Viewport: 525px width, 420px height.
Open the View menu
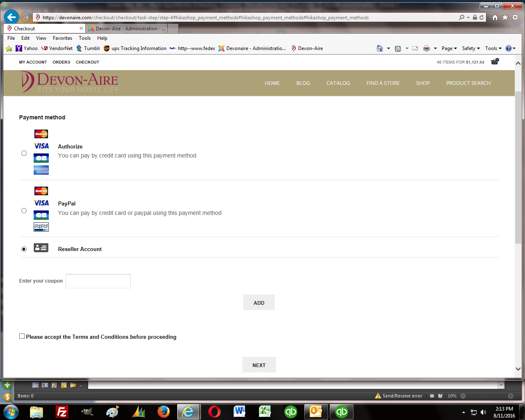pos(41,38)
